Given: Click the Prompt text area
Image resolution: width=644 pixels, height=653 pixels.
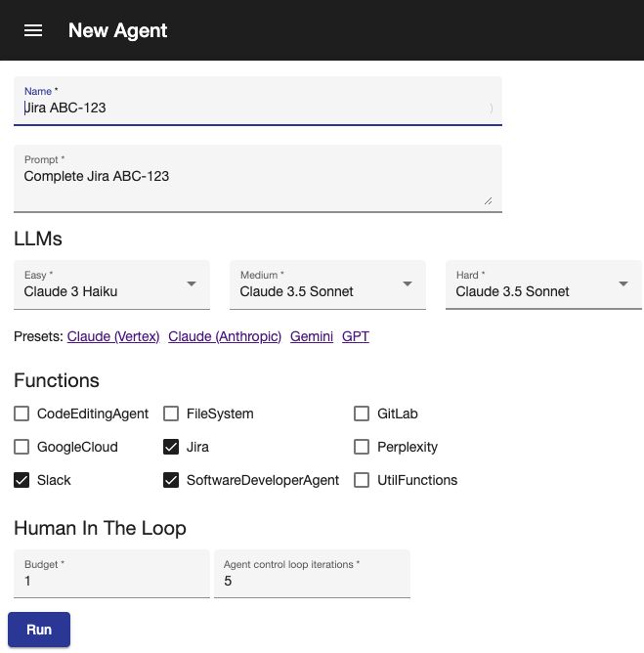Looking at the screenshot, I should point(258,179).
